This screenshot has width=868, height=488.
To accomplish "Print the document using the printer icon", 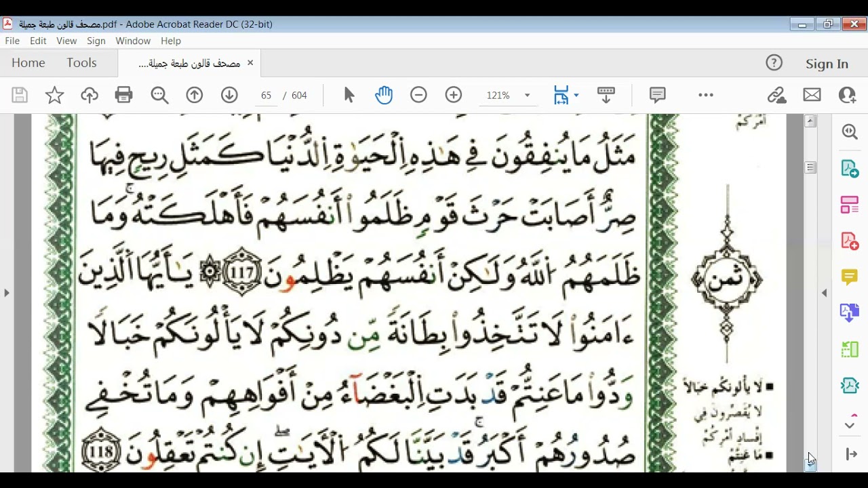I will pos(124,96).
